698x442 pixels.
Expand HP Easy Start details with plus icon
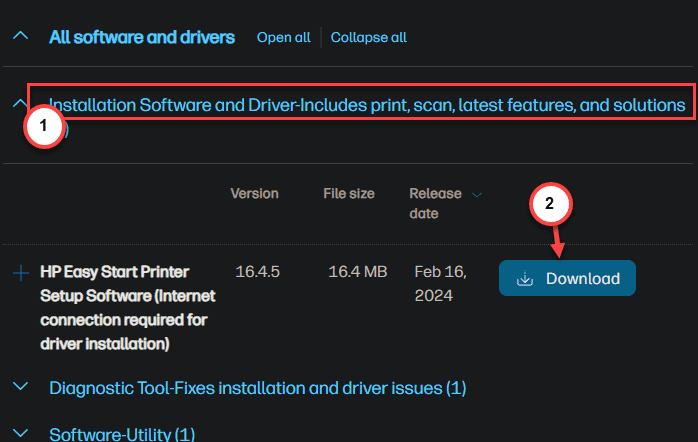tap(20, 273)
